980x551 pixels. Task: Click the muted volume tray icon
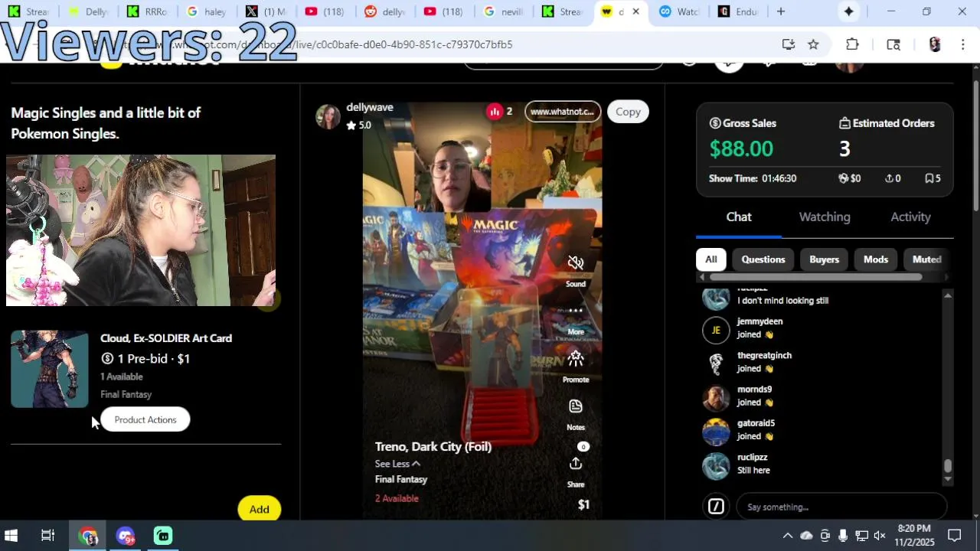[x=880, y=536]
